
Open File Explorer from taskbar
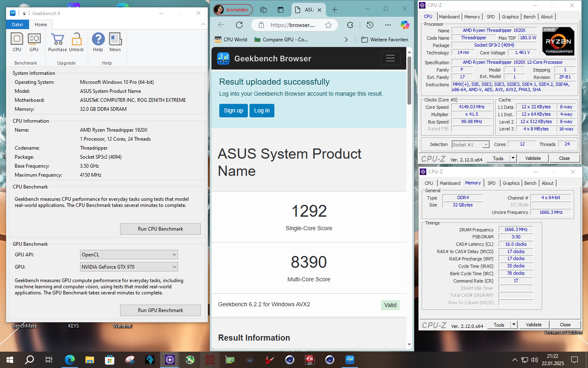[x=89, y=360]
